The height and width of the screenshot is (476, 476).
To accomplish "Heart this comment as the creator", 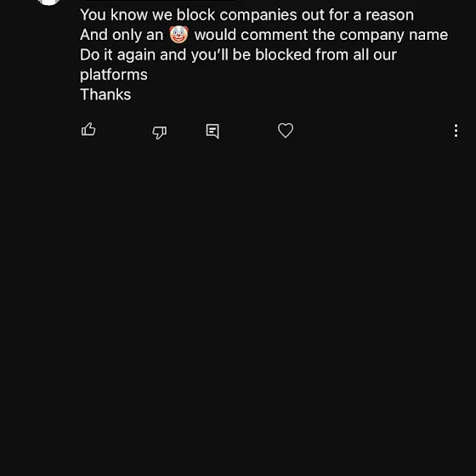I will pos(286,131).
